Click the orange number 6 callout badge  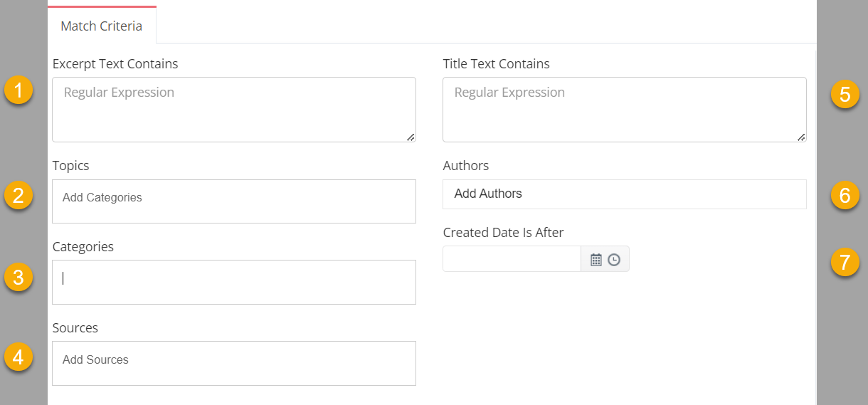coord(845,195)
